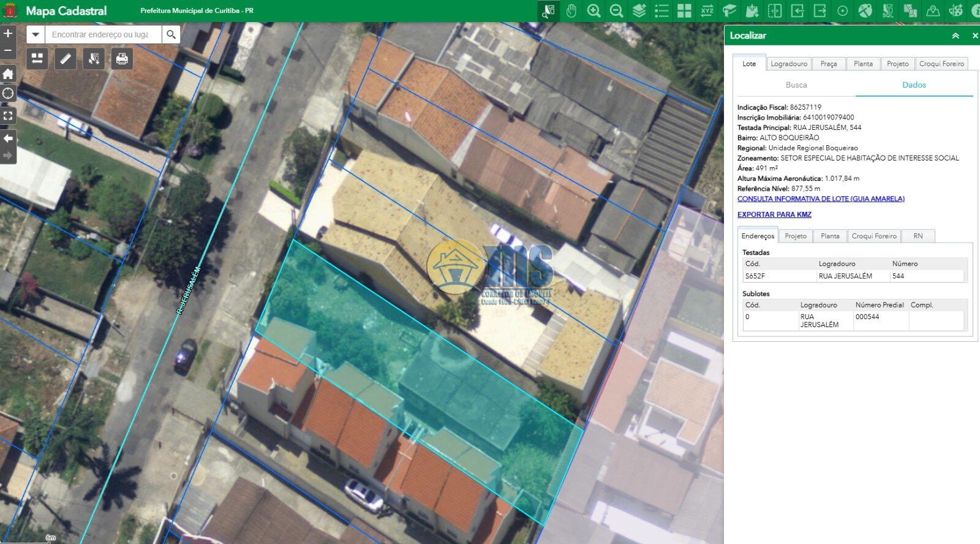This screenshot has height=544, width=980.
Task: Open the basemap gallery grid icon
Action: (x=684, y=11)
